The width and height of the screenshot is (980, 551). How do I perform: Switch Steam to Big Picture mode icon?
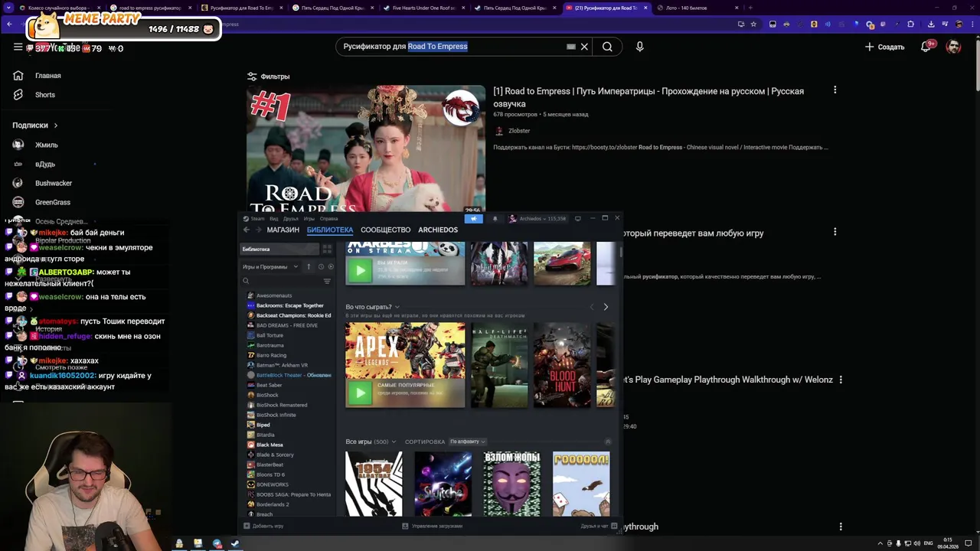[x=578, y=219]
